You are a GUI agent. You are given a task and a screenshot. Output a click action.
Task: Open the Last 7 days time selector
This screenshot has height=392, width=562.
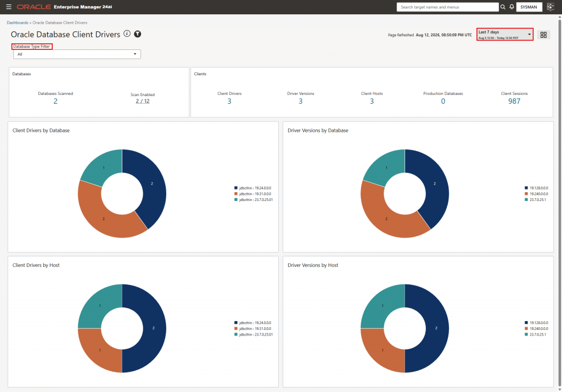pyautogui.click(x=505, y=35)
